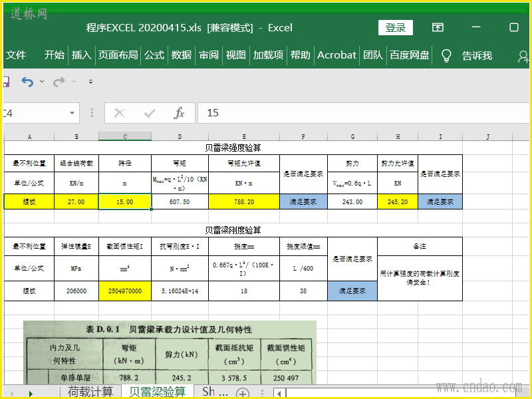Image resolution: width=532 pixels, height=399 pixels.
Task: Open the Undo history dropdown arrow
Action: (x=42, y=81)
